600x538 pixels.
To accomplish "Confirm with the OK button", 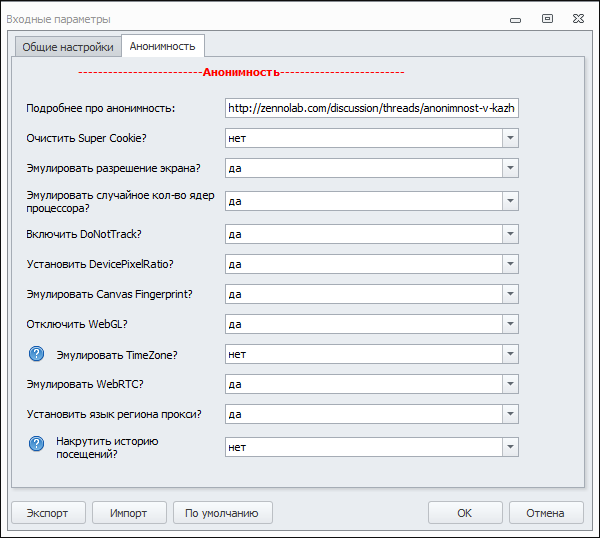I will 465,513.
